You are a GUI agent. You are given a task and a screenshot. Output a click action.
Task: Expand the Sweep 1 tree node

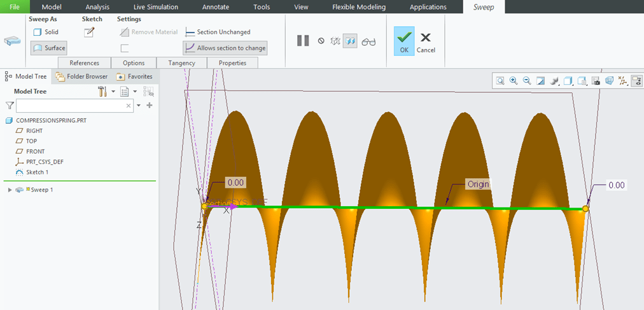coord(9,190)
